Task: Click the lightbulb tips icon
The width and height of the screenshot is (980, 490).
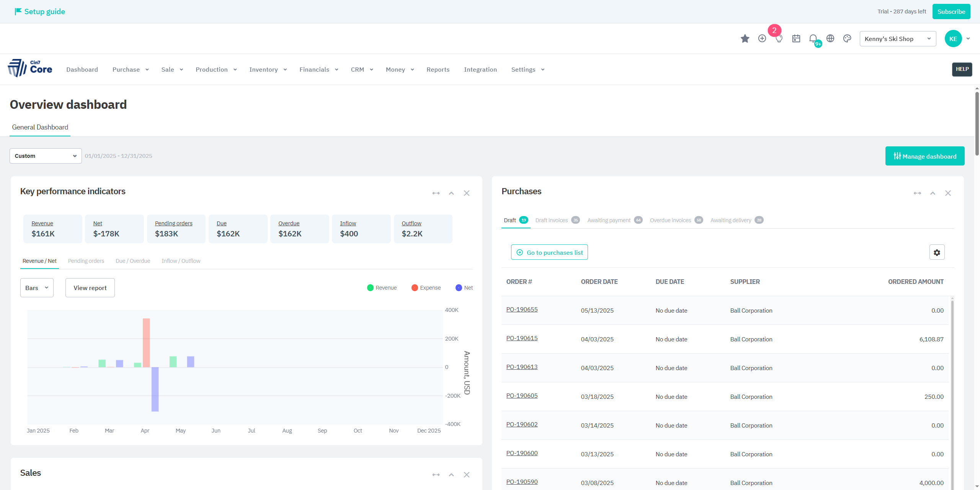Action: 779,39
